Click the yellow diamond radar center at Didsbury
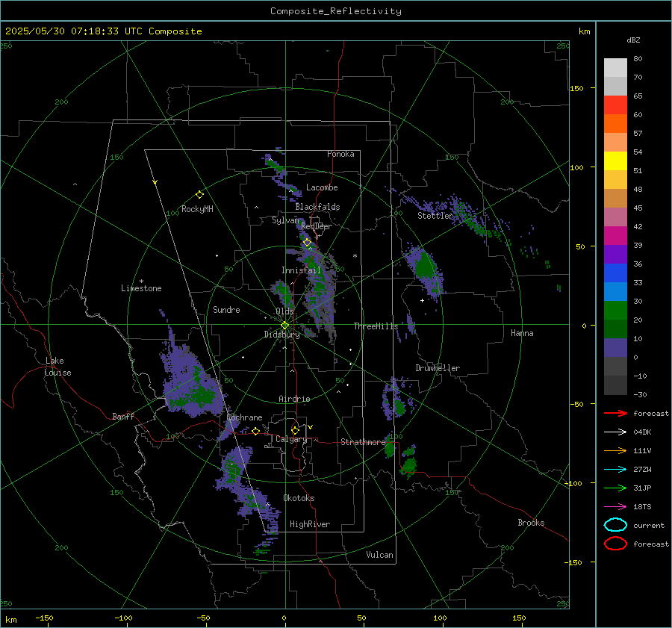Image resolution: width=672 pixels, height=628 pixels. pos(284,326)
